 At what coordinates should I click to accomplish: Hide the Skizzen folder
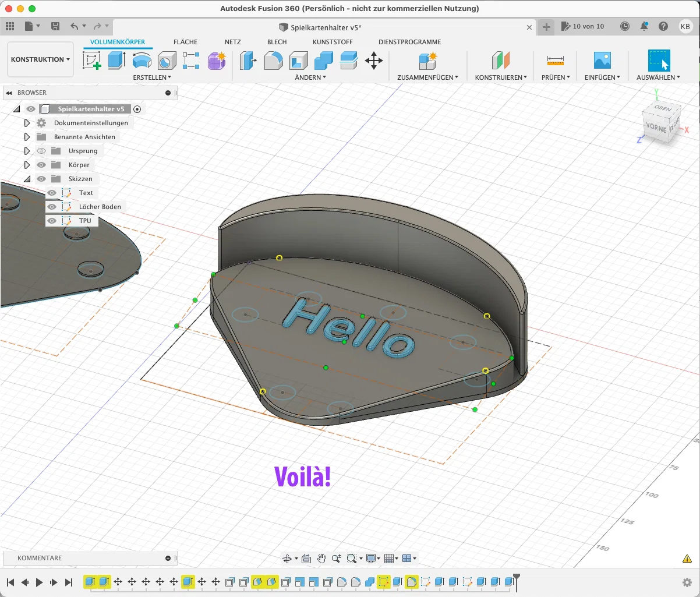click(x=41, y=179)
